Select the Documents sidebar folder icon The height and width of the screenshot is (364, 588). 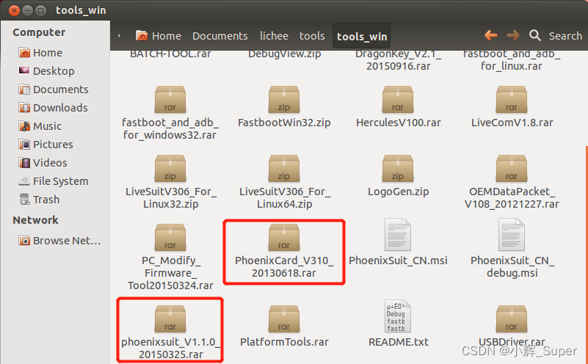(24, 90)
